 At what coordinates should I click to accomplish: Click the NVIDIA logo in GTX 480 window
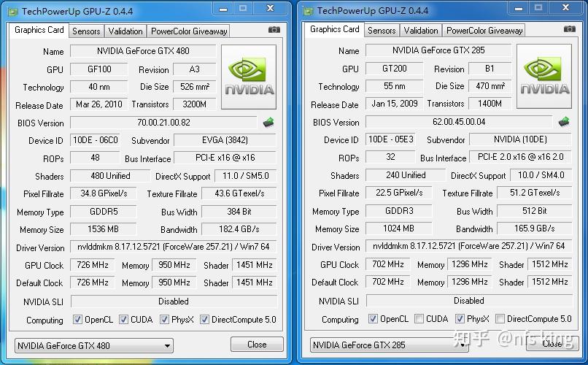[x=249, y=77]
